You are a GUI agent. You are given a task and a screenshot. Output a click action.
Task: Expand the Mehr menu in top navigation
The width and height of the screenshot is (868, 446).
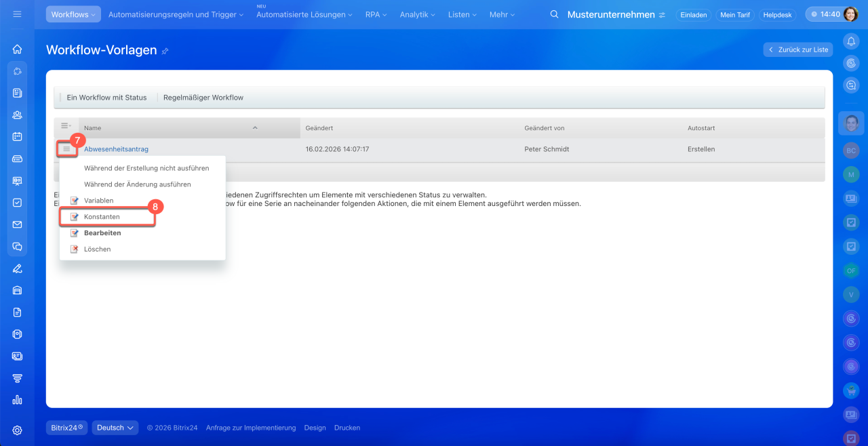tap(502, 14)
